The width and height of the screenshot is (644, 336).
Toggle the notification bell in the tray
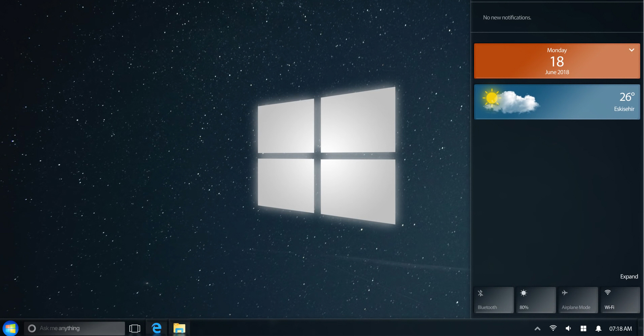(x=599, y=329)
